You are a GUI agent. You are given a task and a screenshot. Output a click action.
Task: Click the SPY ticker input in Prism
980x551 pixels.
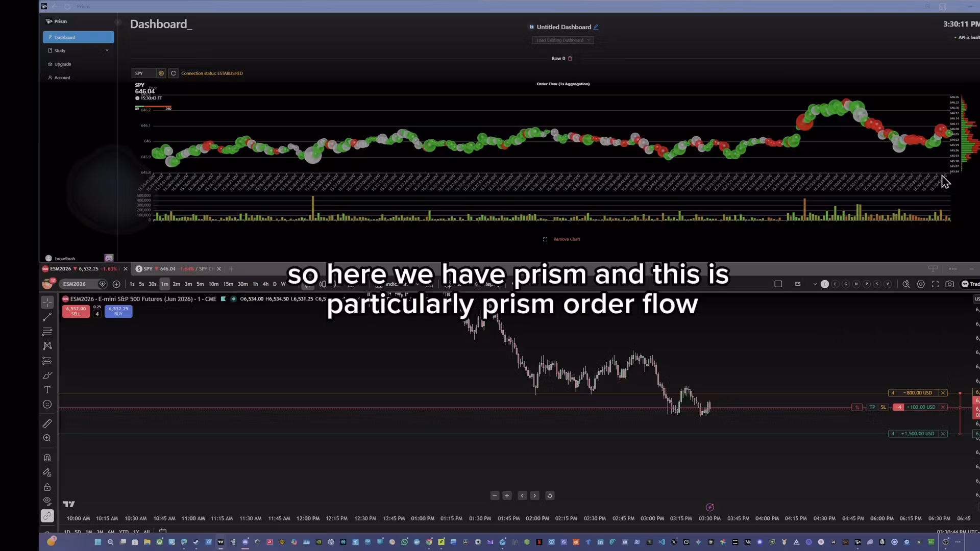click(143, 73)
